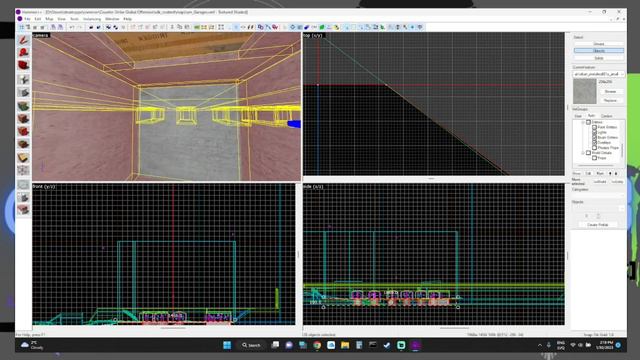This screenshot has height=360, width=640.
Task: Select the Apply overlays tool
Action: click(x=23, y=144)
